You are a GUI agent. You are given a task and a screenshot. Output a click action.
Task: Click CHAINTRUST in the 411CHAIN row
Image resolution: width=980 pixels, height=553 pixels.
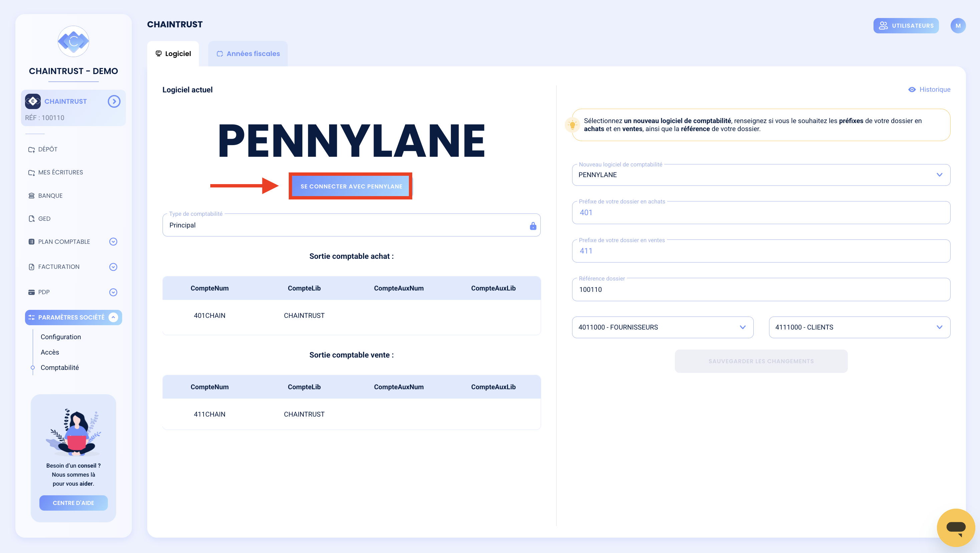pos(304,414)
